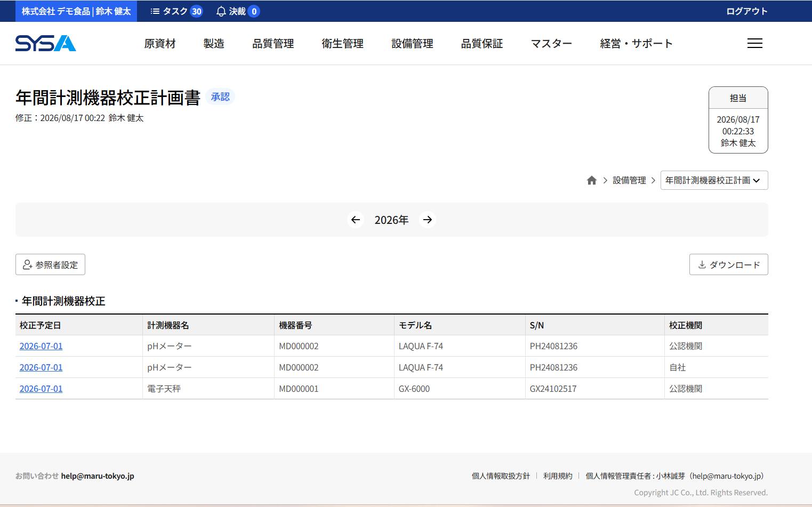812x507 pixels.
Task: Click the 2026年 year label
Action: pos(391,220)
